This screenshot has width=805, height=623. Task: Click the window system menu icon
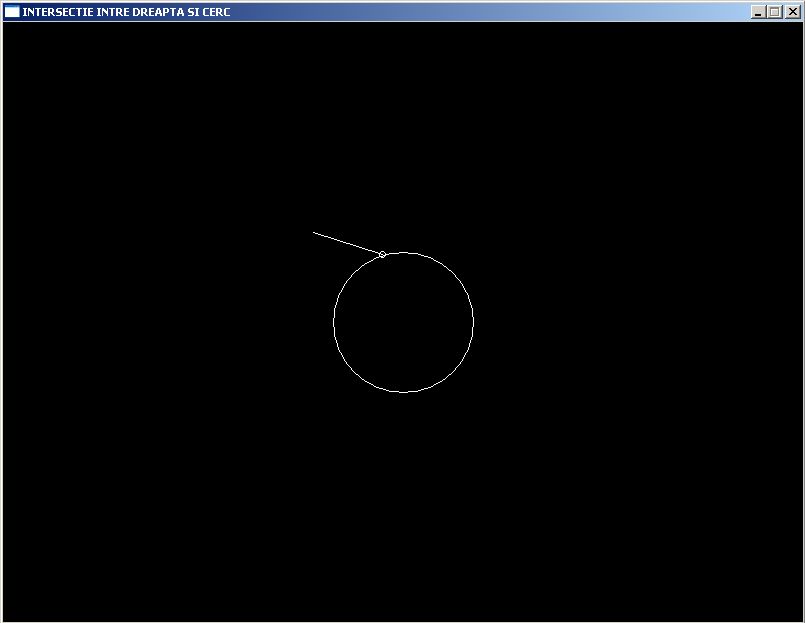(x=12, y=12)
